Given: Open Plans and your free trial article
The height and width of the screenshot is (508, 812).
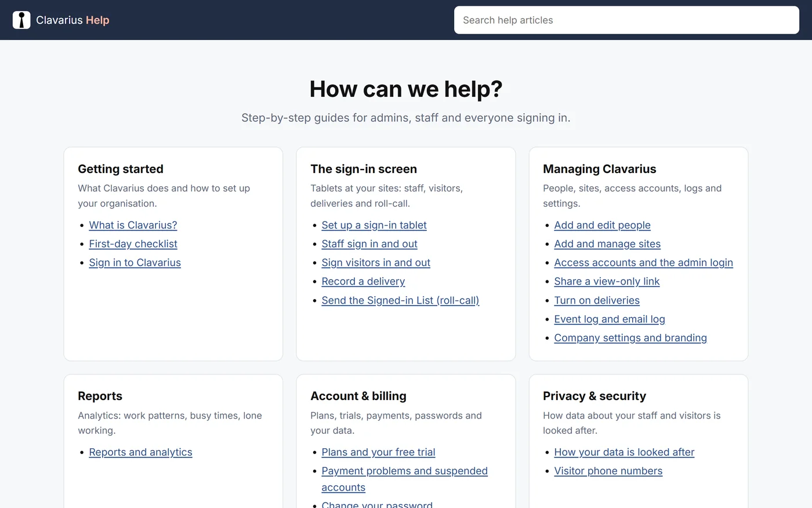Looking at the screenshot, I should (378, 452).
